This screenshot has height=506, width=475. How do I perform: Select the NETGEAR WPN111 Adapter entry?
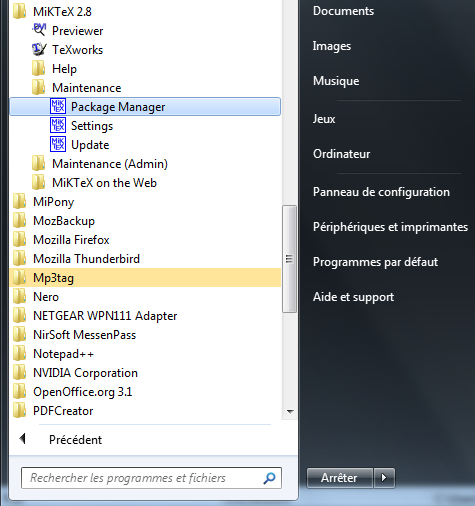coord(105,316)
